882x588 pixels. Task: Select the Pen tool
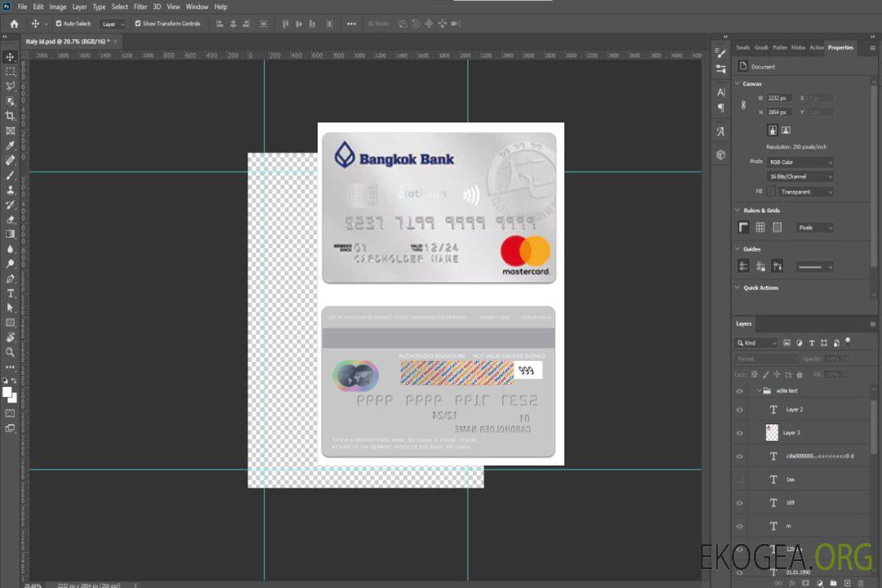[10, 278]
